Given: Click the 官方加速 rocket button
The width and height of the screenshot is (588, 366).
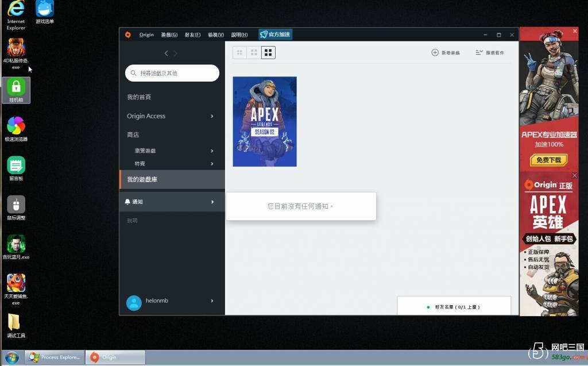Looking at the screenshot, I should coord(275,34).
